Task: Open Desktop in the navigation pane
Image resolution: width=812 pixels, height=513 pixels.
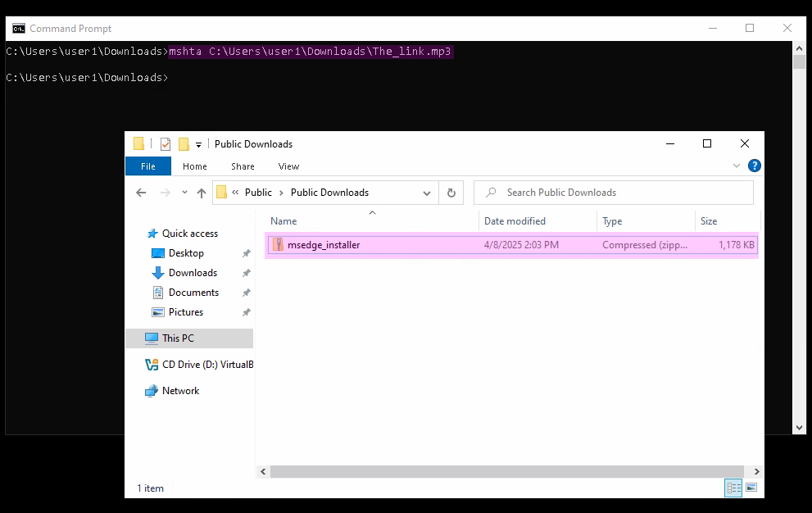Action: [x=187, y=253]
